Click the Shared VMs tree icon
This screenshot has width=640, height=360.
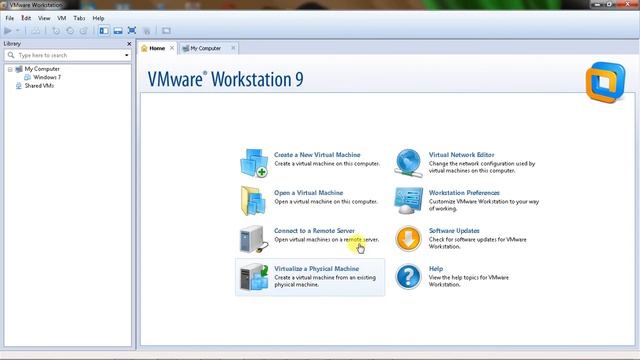18,86
